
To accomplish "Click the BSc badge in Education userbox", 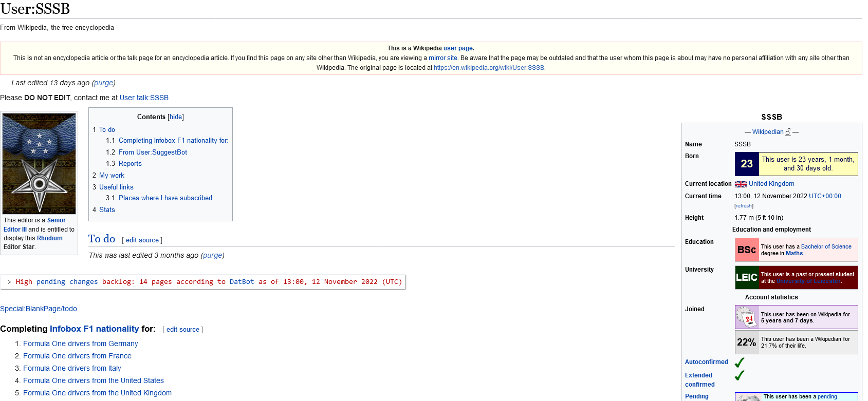I will [747, 250].
